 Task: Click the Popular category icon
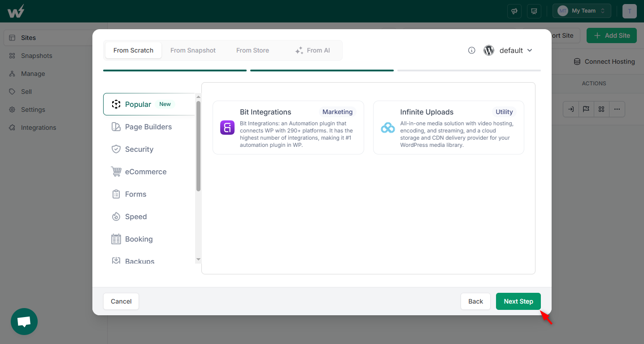[116, 104]
